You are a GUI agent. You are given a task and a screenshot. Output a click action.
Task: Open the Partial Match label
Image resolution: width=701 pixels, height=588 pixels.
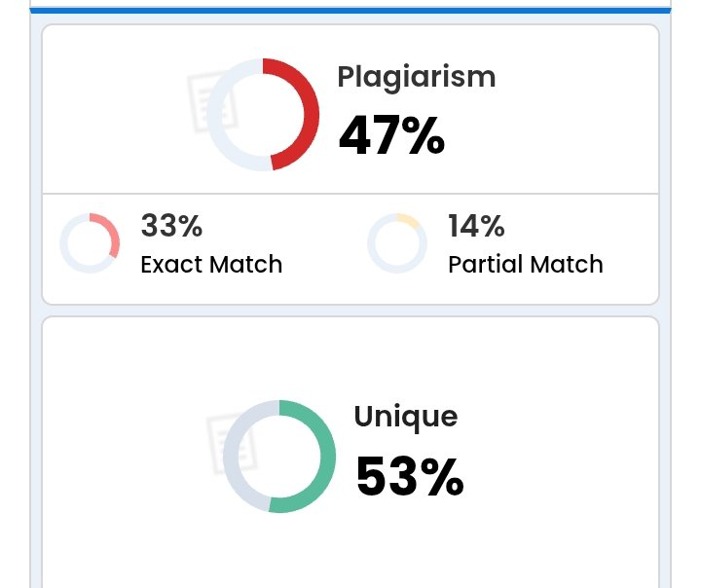tap(526, 264)
